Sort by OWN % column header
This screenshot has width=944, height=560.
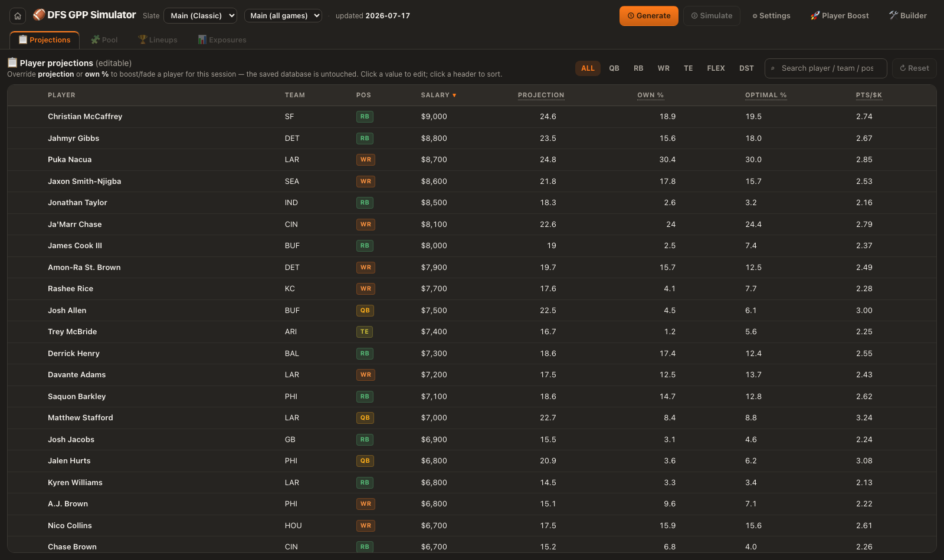(x=650, y=95)
